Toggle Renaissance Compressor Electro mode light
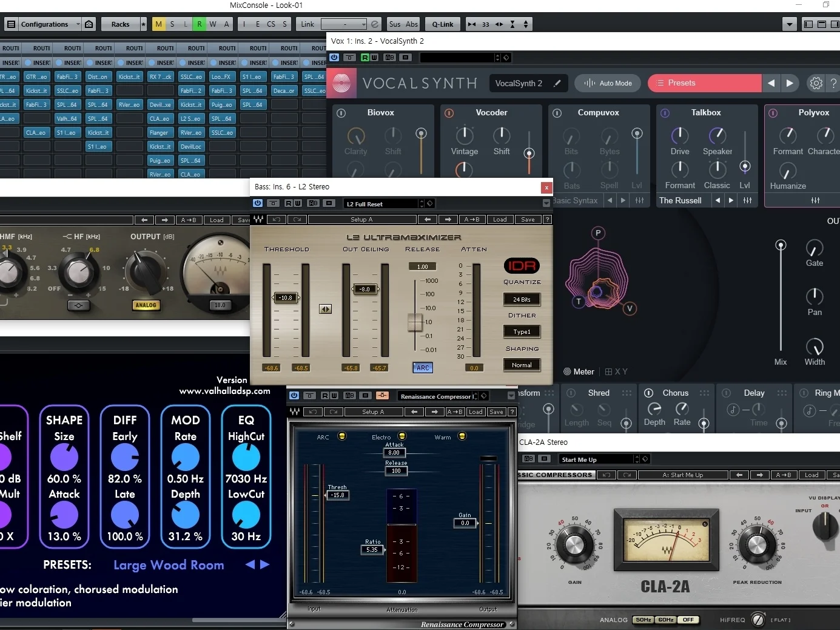The image size is (840, 630). [x=402, y=436]
